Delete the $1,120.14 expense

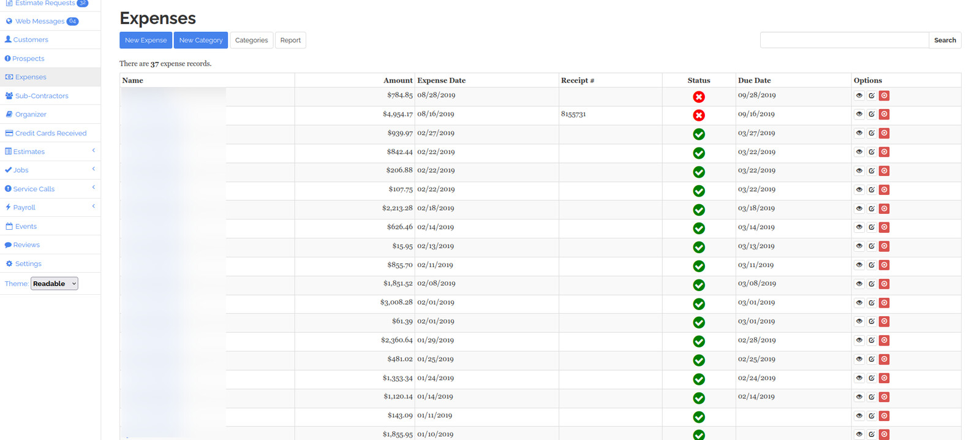884,397
